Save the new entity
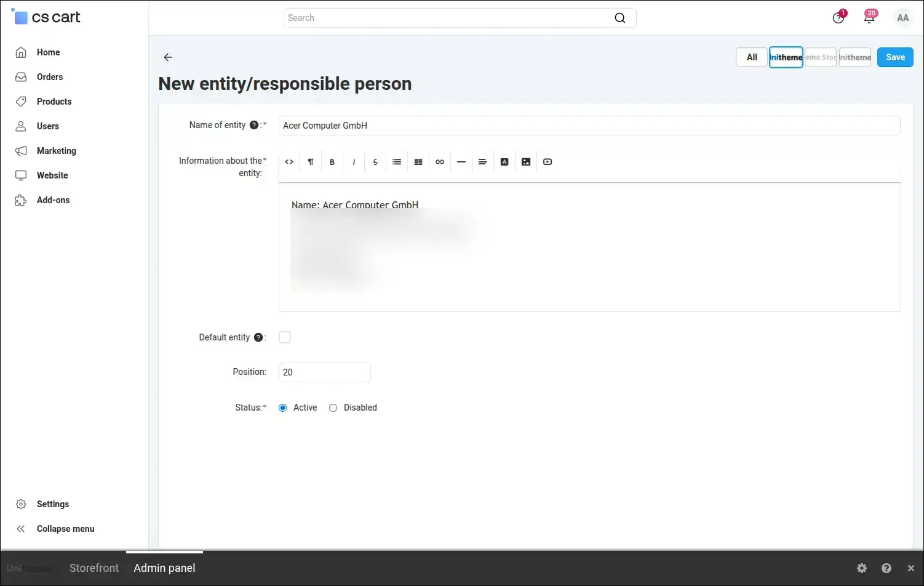The height and width of the screenshot is (586, 924). (895, 57)
